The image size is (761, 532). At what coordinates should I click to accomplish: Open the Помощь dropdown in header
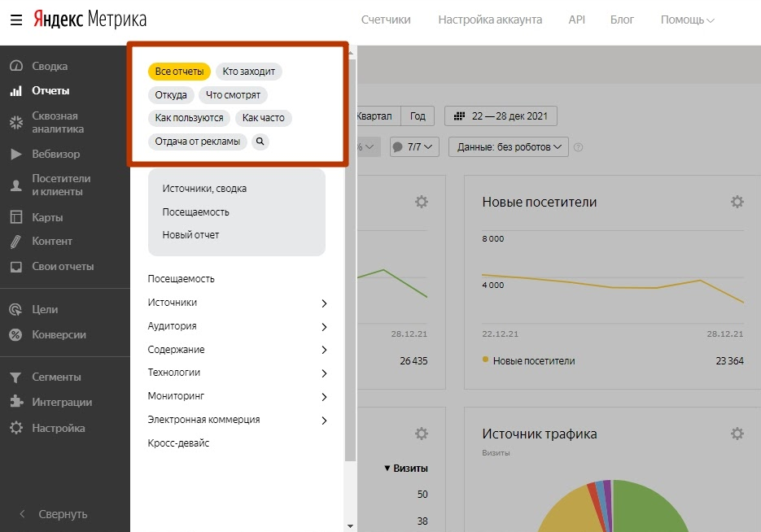(x=687, y=20)
